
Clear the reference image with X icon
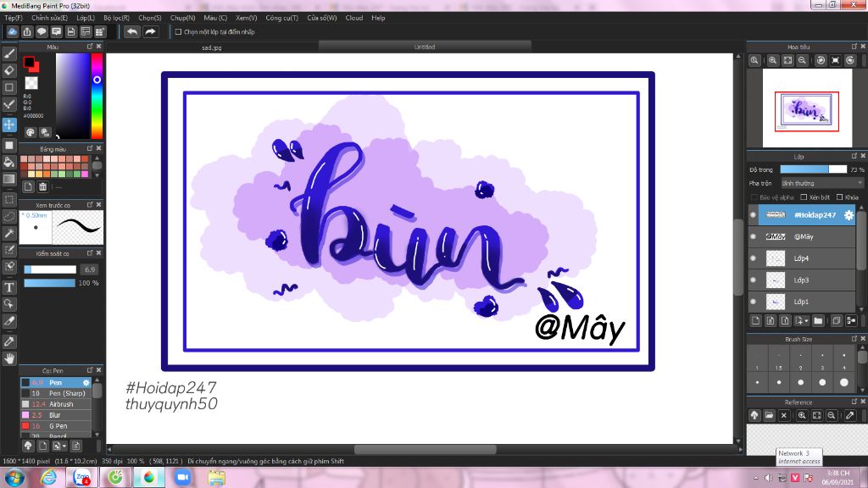pos(783,415)
